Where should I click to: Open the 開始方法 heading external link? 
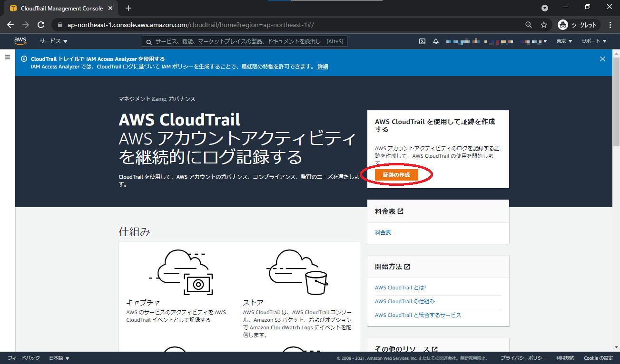click(393, 267)
